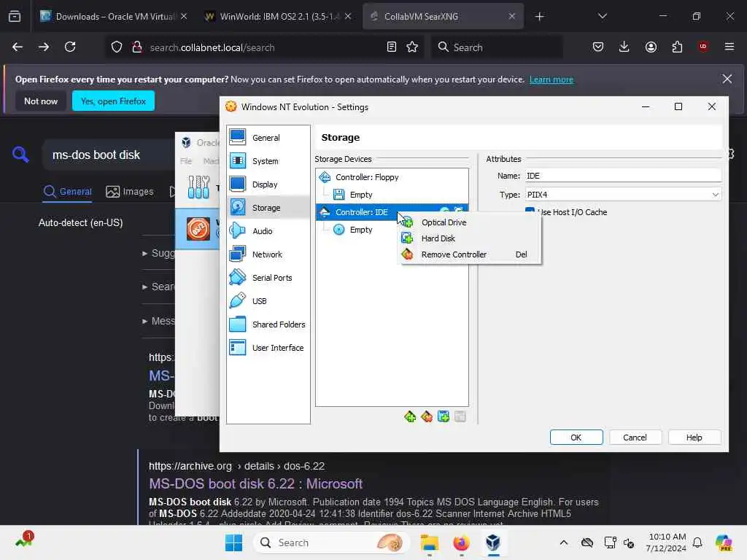Bookmark this page with the star
Viewport: 747px width, 560px height.
coord(412,47)
